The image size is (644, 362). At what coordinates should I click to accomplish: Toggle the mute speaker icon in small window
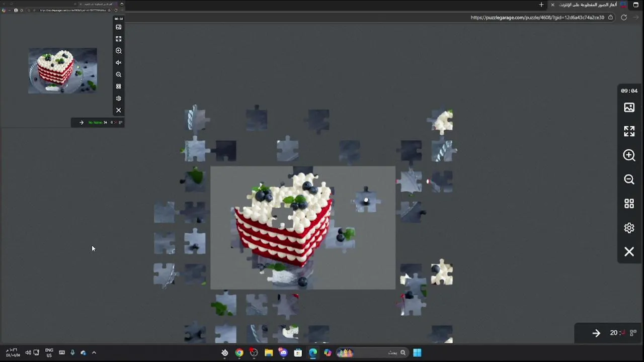tap(119, 63)
